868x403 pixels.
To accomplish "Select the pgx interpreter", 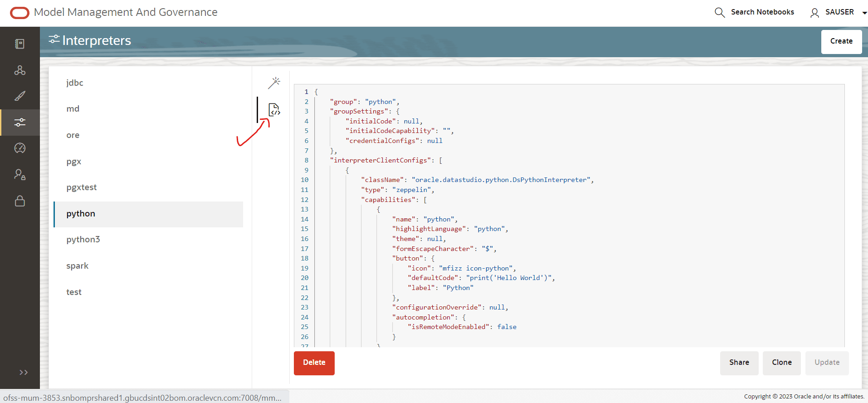I will (x=148, y=162).
